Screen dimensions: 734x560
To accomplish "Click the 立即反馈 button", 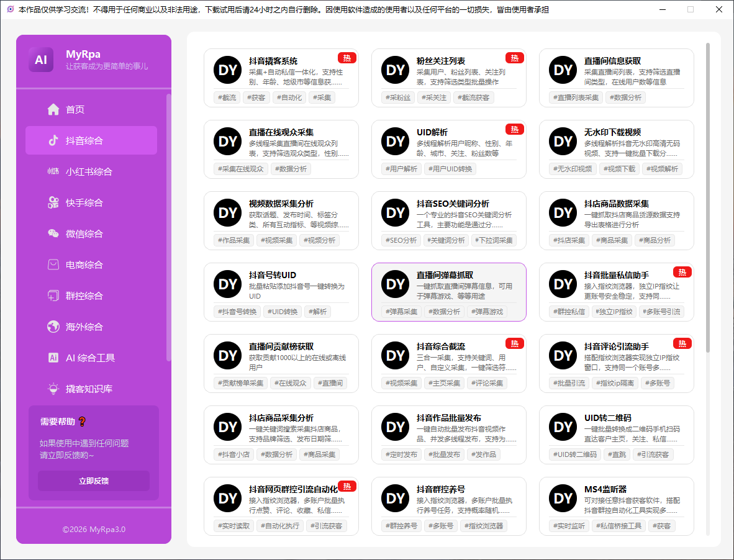I will click(x=94, y=481).
